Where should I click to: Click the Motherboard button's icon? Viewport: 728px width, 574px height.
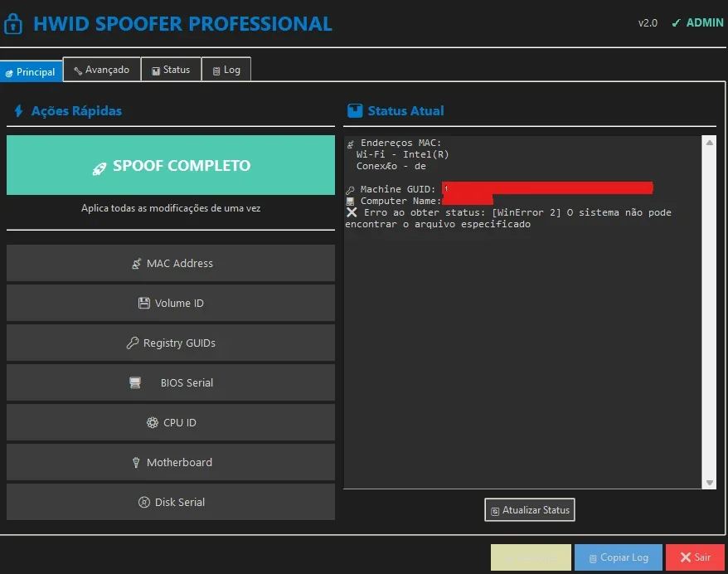pyautogui.click(x=136, y=463)
